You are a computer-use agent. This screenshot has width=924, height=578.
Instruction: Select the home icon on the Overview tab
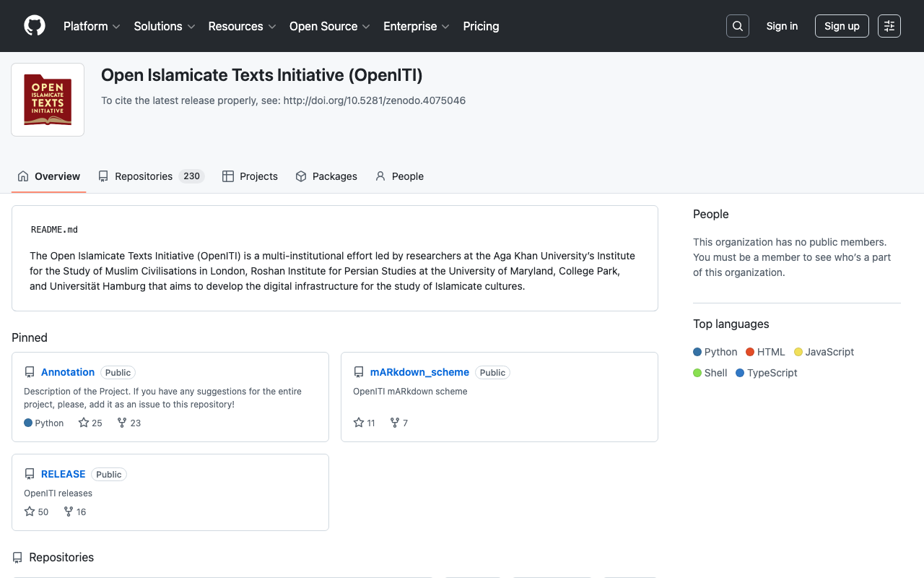(x=22, y=176)
